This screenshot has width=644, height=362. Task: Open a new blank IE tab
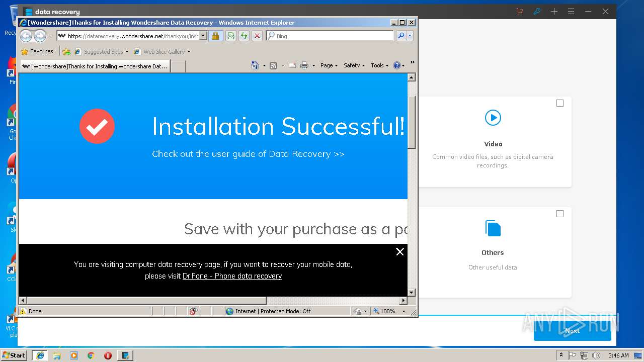[x=179, y=66]
